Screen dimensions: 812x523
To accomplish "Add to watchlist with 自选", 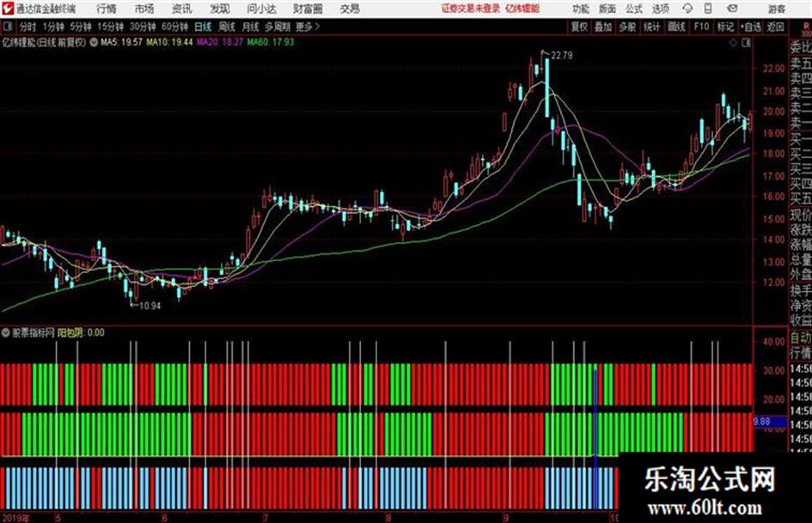I will 751,27.
